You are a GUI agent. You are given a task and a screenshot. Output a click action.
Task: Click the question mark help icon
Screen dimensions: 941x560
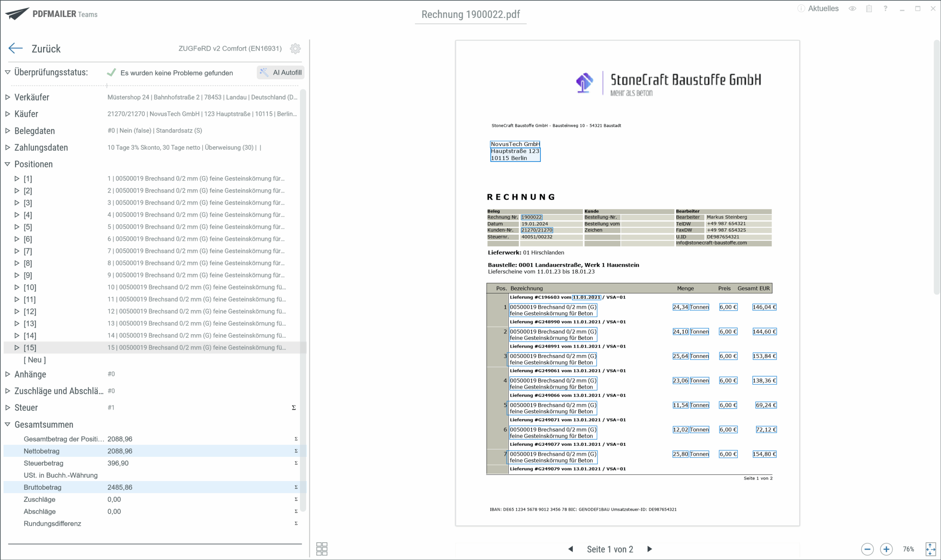tap(885, 8)
